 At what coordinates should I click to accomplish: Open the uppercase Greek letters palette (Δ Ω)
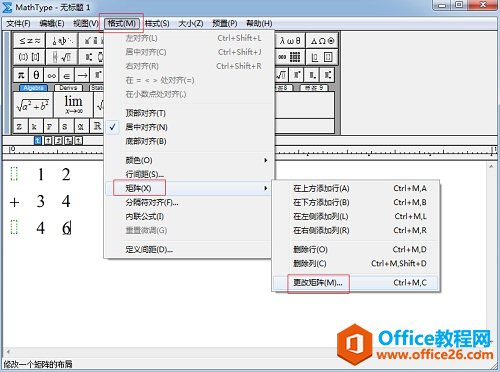click(322, 41)
